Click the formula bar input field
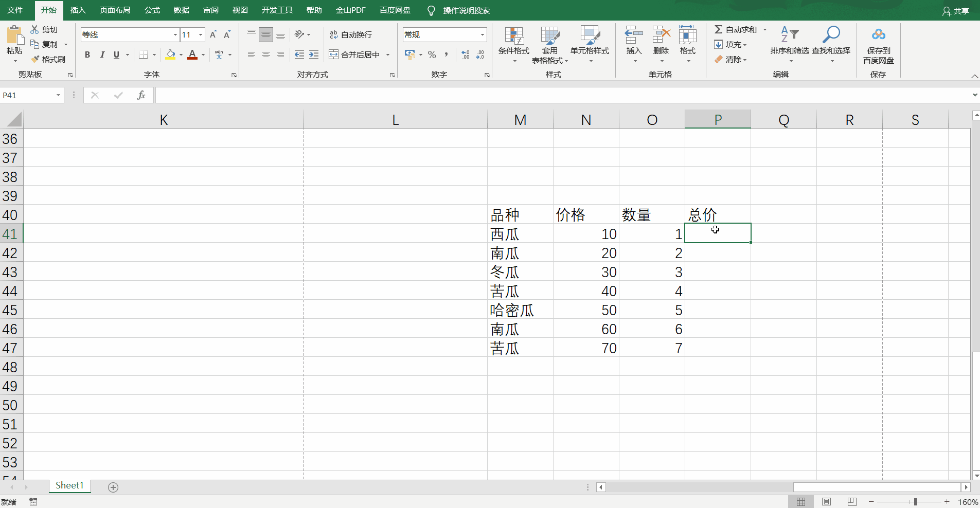This screenshot has width=980, height=508. (562, 95)
